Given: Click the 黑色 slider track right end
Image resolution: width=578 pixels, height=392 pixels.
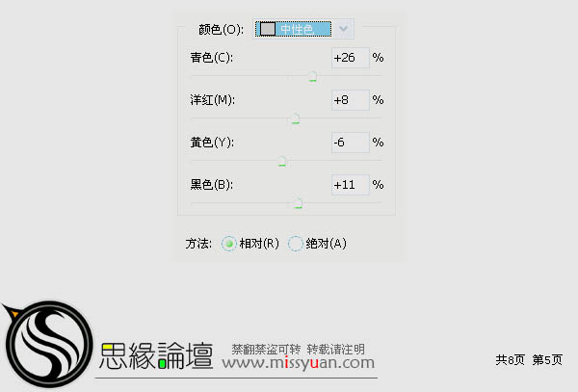Looking at the screenshot, I should (381, 202).
